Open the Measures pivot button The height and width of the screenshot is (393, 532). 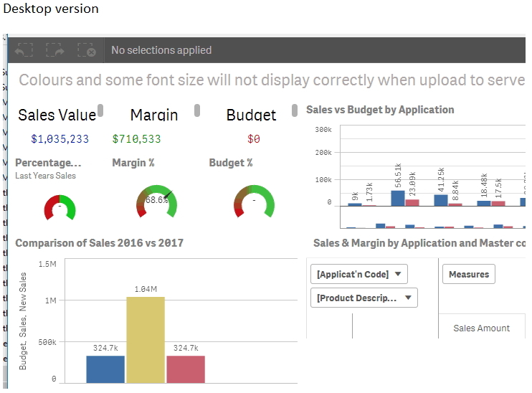click(x=469, y=274)
